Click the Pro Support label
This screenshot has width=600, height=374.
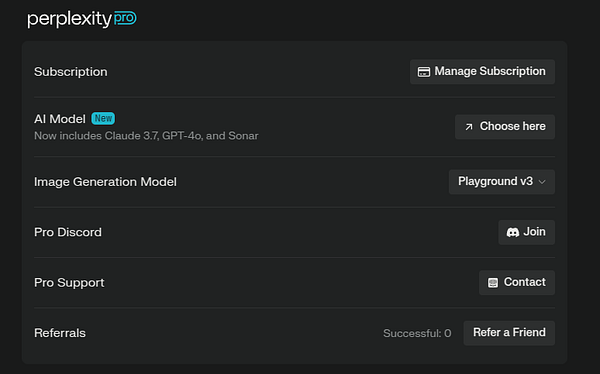pyautogui.click(x=69, y=283)
